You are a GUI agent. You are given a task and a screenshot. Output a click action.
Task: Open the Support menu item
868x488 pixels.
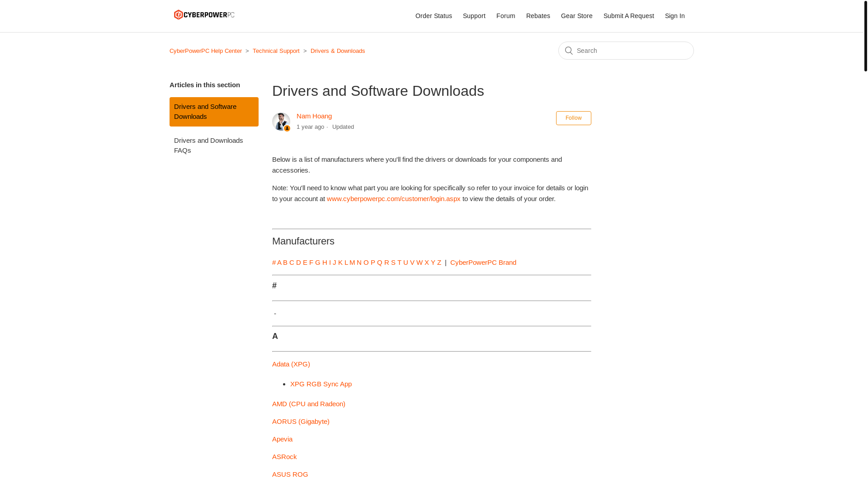[474, 16]
